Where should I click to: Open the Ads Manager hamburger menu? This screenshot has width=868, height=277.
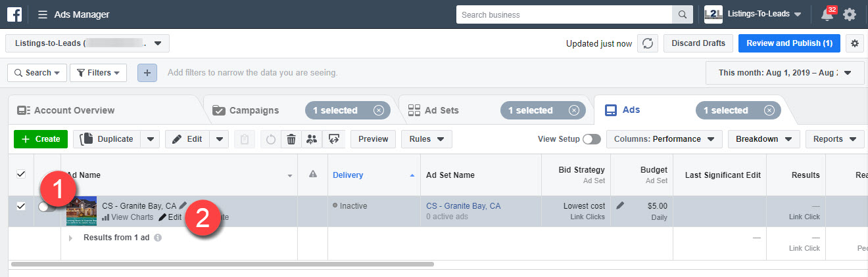click(x=43, y=14)
